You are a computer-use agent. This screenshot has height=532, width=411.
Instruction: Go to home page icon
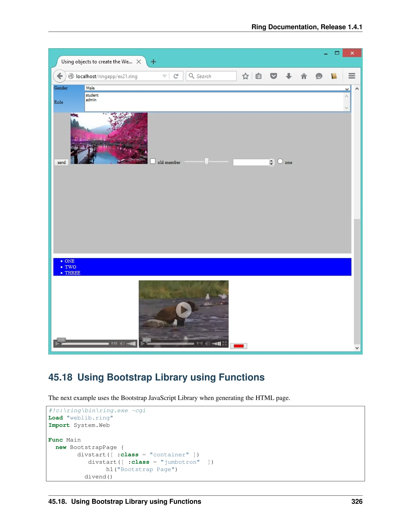[x=304, y=76]
